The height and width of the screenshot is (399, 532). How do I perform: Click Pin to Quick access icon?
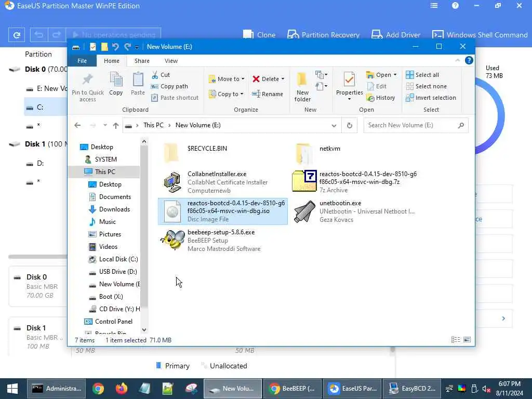coord(87,79)
